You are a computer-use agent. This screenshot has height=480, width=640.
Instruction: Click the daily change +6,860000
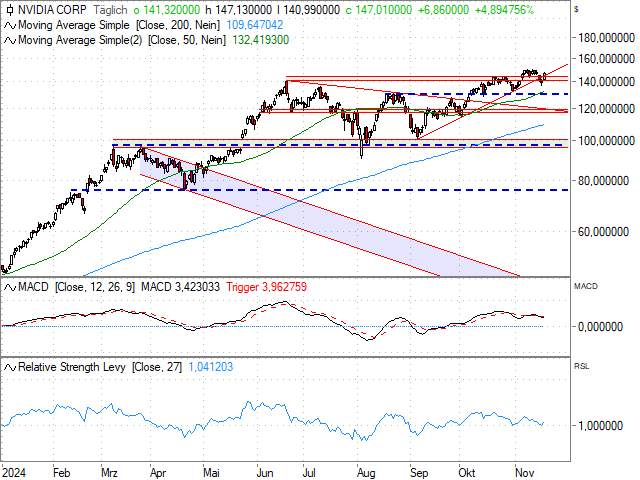click(x=443, y=10)
